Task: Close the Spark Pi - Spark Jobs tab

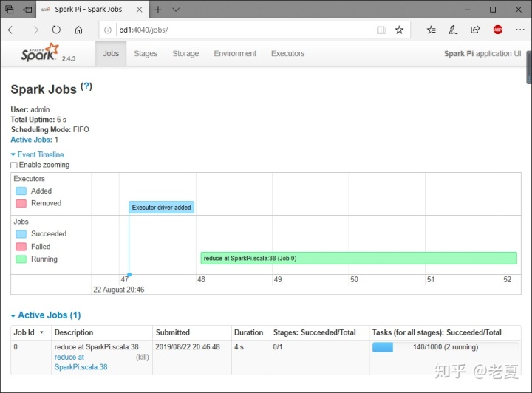Action: (139, 10)
